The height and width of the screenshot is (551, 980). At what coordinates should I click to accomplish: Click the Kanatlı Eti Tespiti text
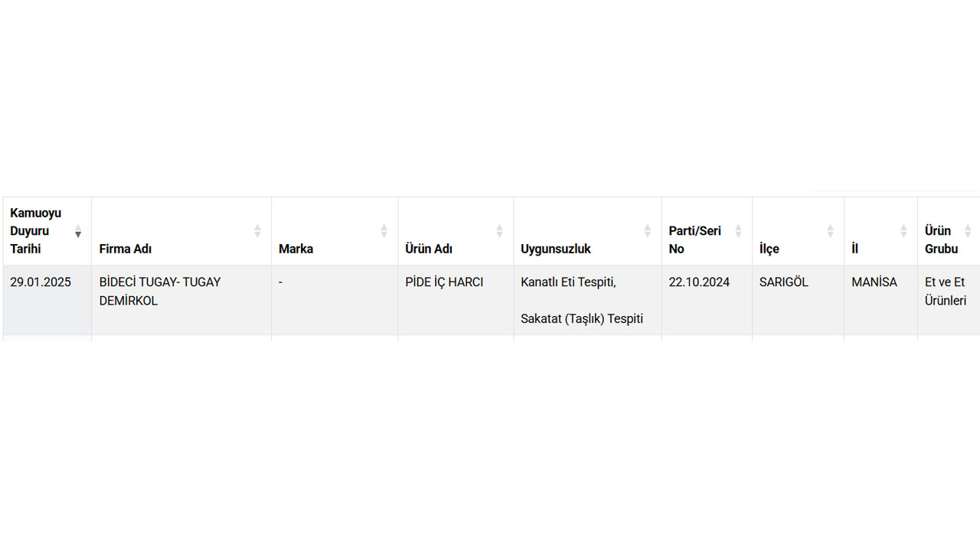[x=568, y=282]
